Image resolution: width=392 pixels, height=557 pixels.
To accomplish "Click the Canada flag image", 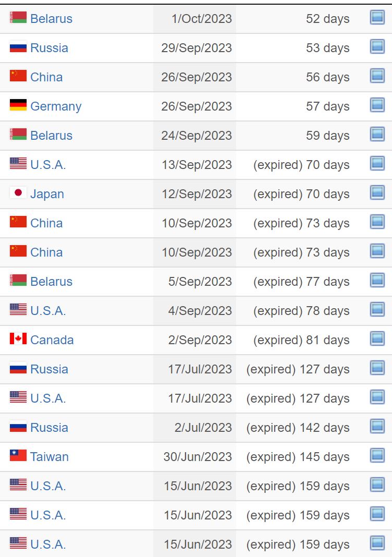I will click(x=18, y=338).
